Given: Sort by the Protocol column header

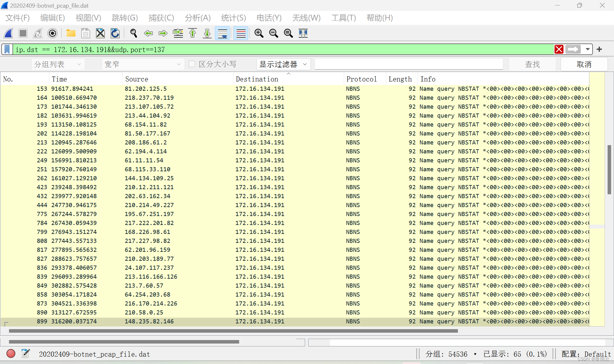Looking at the screenshot, I should tap(365, 79).
